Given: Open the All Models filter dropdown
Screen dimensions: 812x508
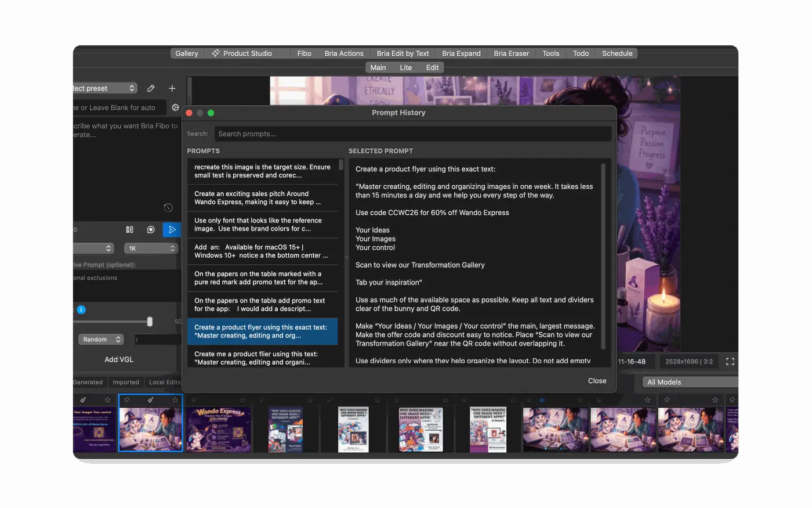Looking at the screenshot, I should click(690, 382).
